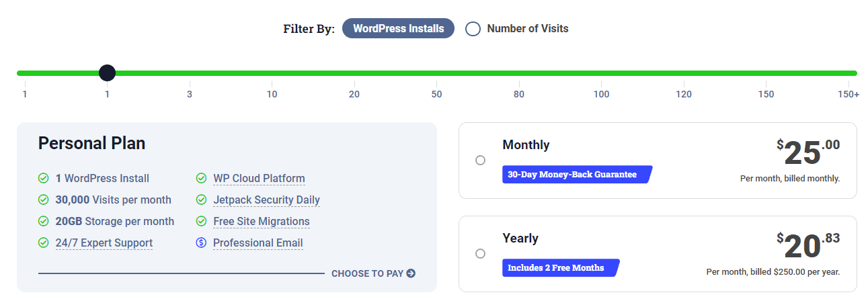868x303 pixels.
Task: Choose the WordPress Installs filter pill
Action: tap(398, 29)
